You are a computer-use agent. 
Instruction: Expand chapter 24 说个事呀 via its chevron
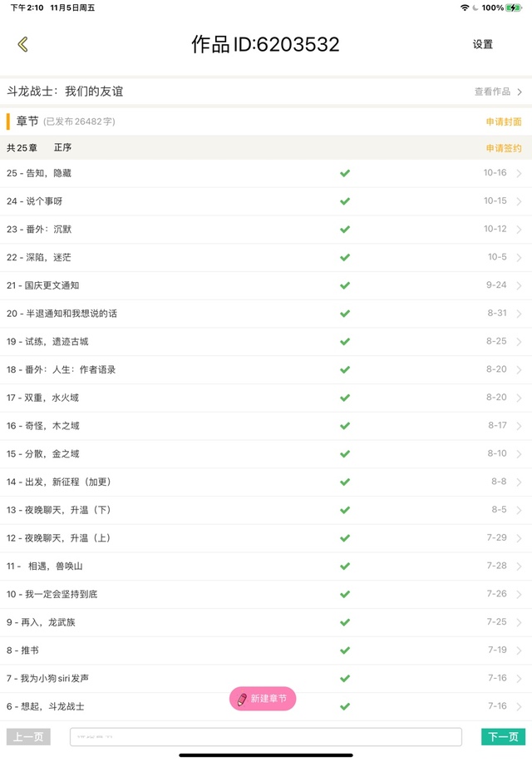coord(519,201)
